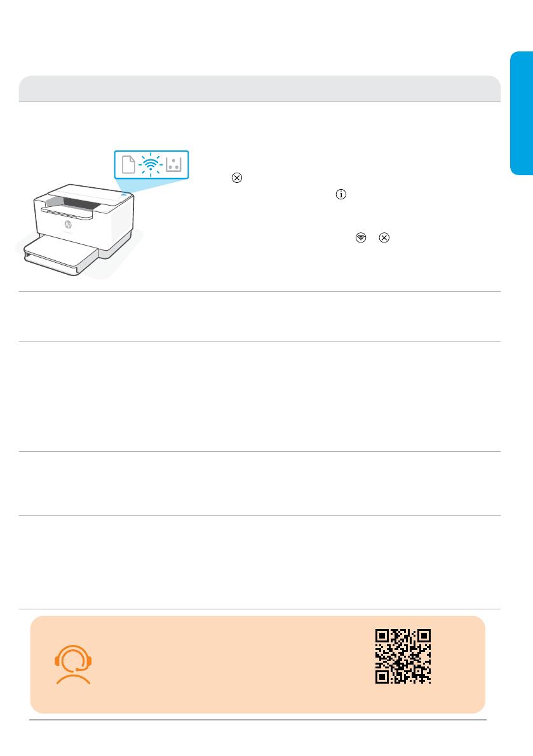The height and width of the screenshot is (756, 533).
Task: Click the circled information (i) icon
Action: 341,194
